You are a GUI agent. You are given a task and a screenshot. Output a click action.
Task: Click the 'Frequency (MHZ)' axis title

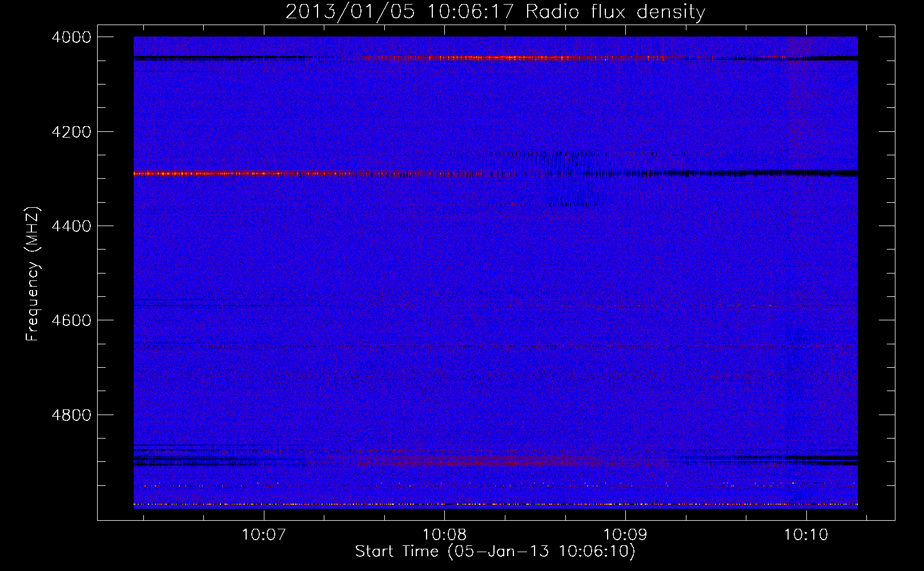coord(33,274)
